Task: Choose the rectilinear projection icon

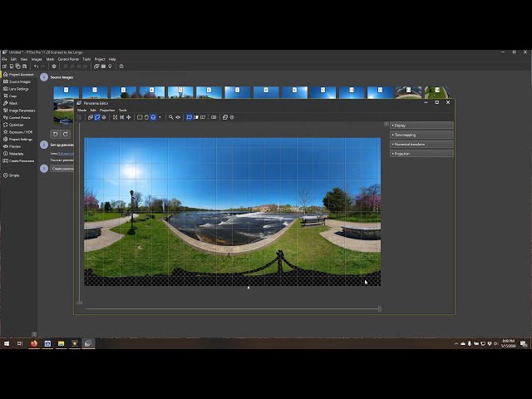Action: (x=140, y=117)
